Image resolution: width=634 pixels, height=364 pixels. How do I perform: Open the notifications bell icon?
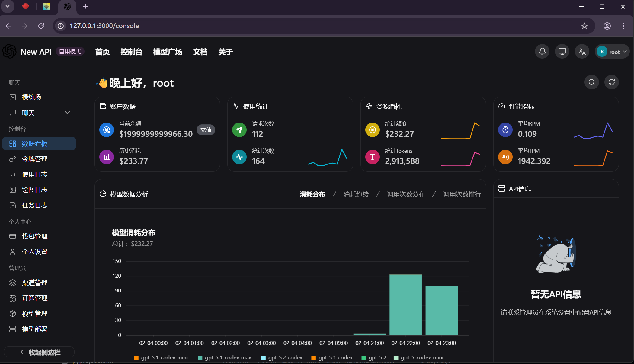coord(542,52)
